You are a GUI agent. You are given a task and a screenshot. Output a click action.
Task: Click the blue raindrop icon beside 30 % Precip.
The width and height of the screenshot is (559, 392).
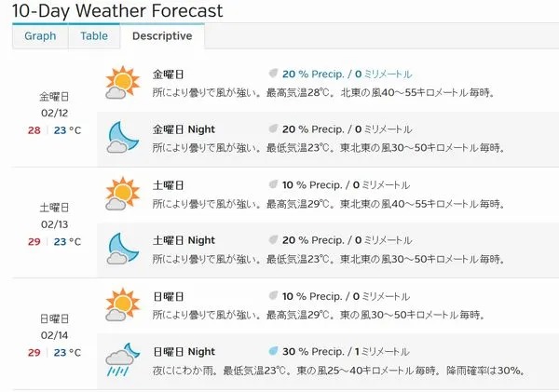pyautogui.click(x=273, y=351)
